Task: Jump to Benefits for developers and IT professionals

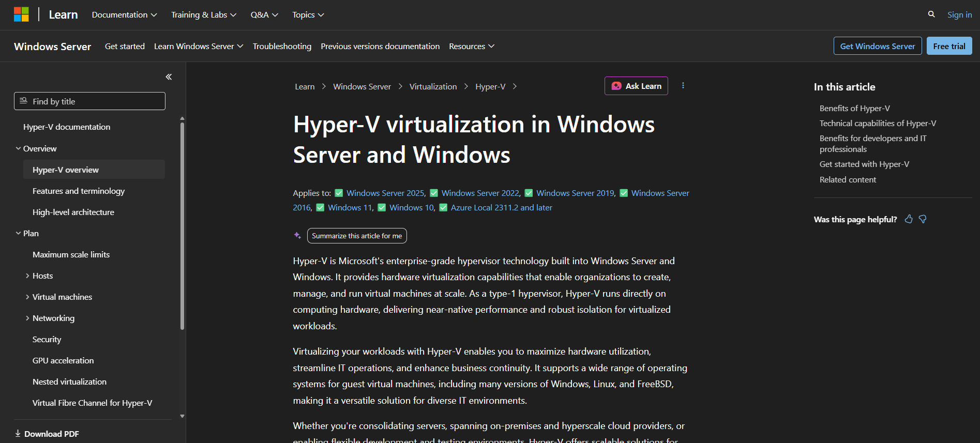Action: 873,144
